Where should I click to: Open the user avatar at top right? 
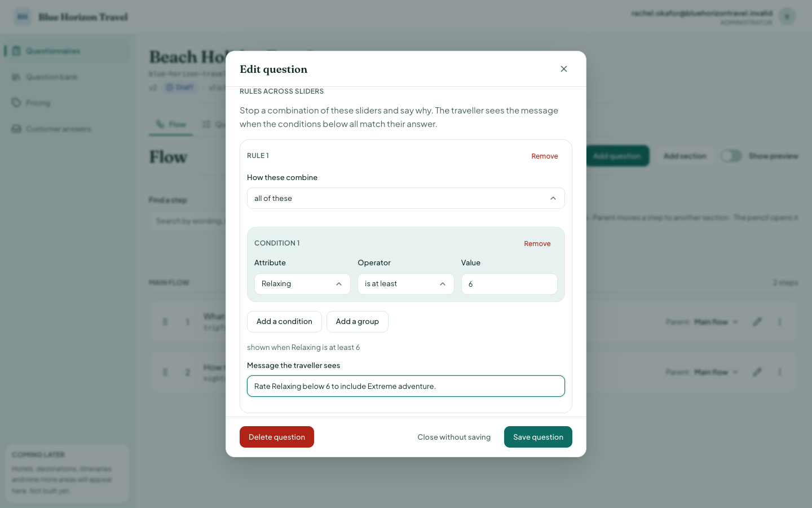tap(787, 17)
